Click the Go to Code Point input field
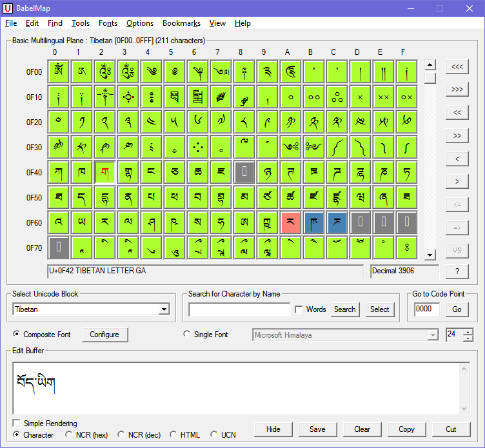 (427, 309)
